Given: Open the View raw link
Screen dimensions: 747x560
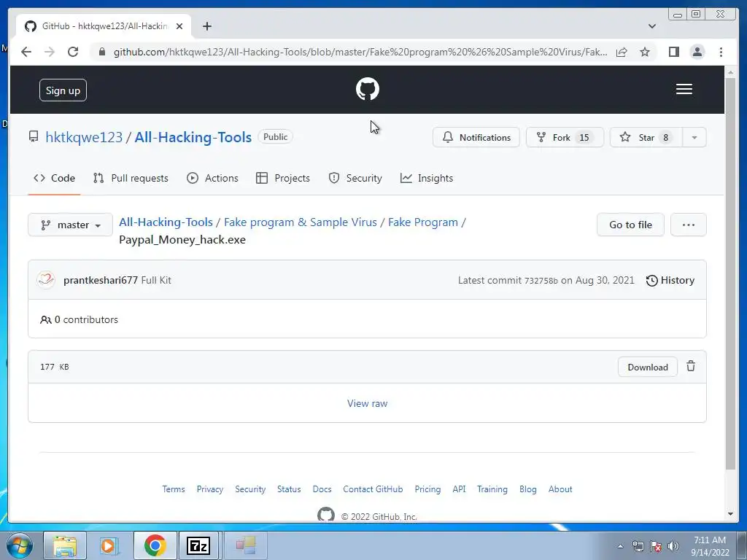Looking at the screenshot, I should pyautogui.click(x=368, y=403).
